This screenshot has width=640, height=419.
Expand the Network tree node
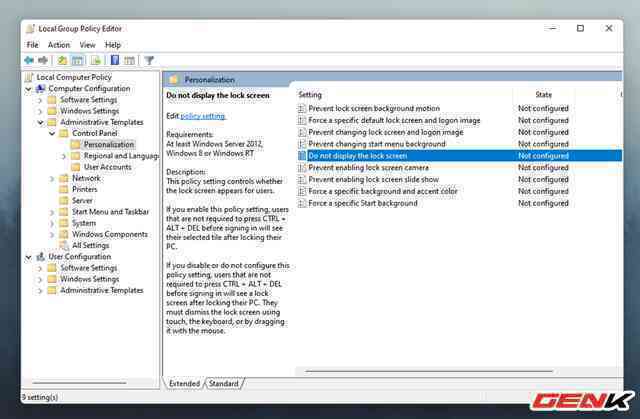(52, 178)
